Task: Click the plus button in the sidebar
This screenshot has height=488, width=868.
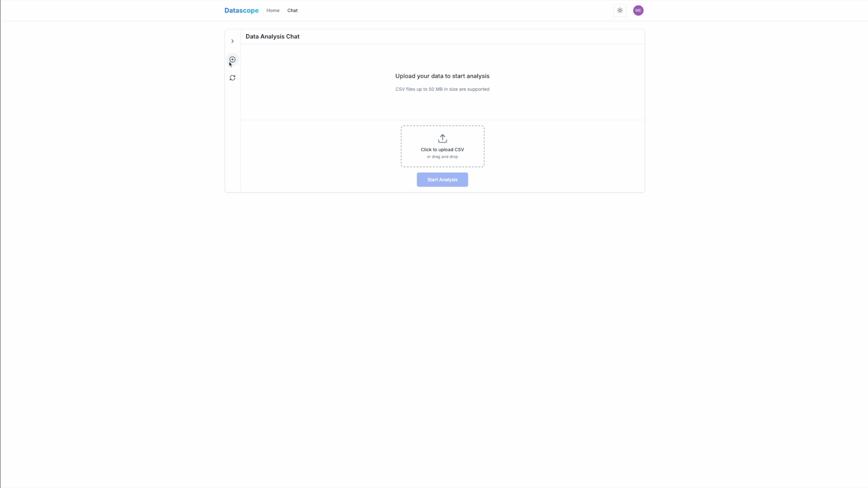Action: pyautogui.click(x=232, y=59)
